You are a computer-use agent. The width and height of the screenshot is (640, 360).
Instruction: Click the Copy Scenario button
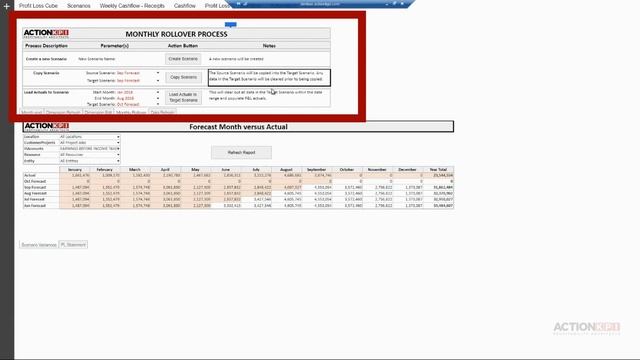[183, 77]
